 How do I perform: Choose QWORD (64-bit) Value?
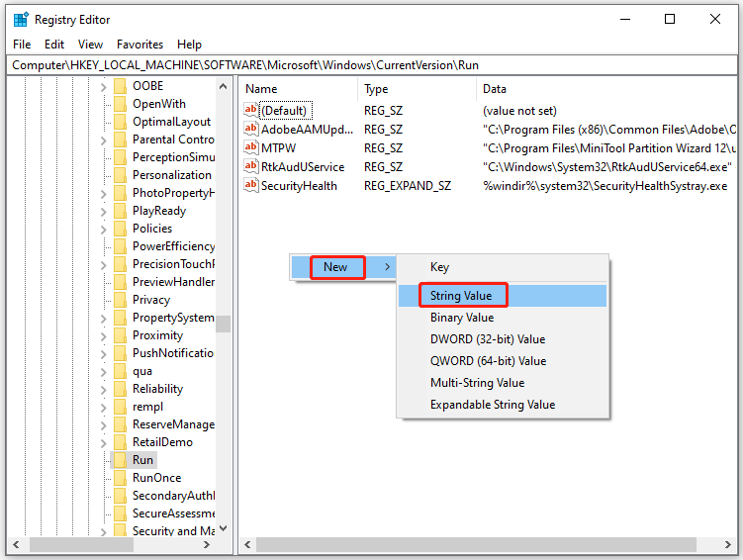[503, 361]
